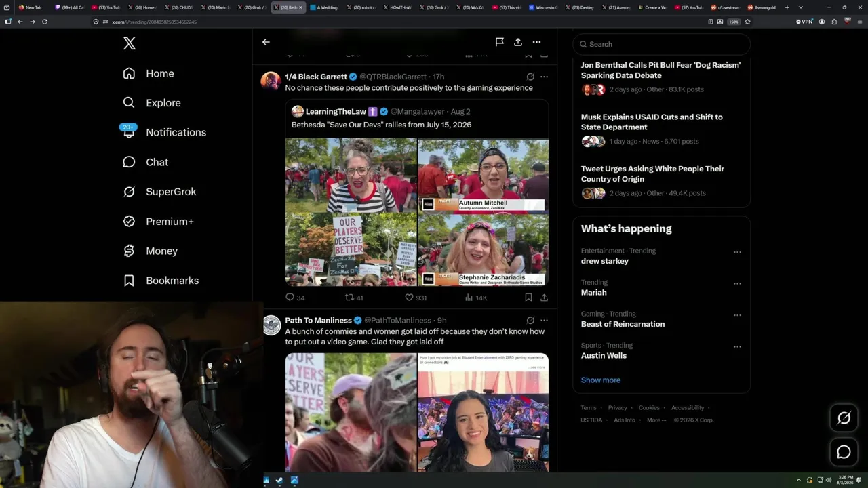The image size is (868, 488).
Task: Toggle the browser VPN button
Action: (804, 22)
